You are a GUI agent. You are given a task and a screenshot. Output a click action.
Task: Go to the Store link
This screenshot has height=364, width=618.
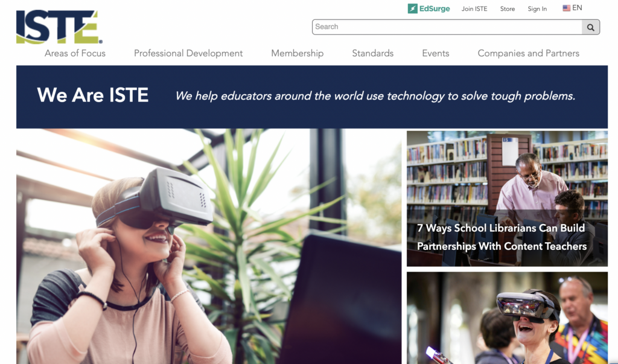click(508, 8)
